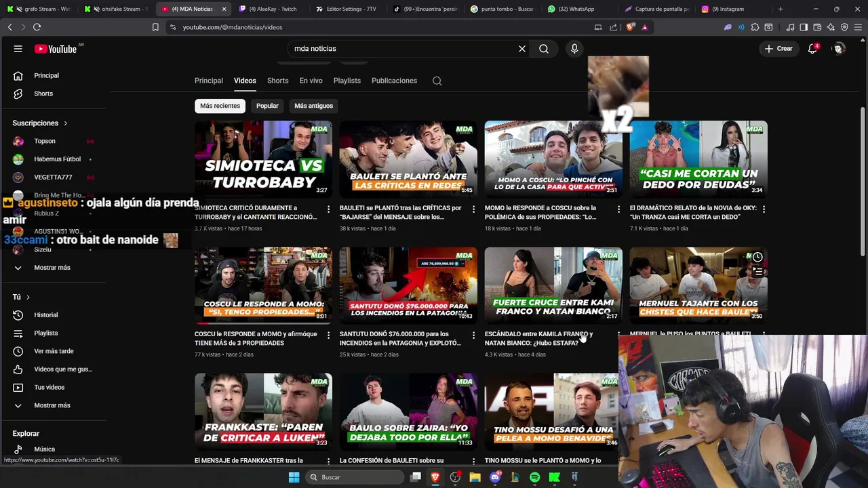Open Windows Start menu
This screenshot has height=488, width=868.
[x=294, y=477]
